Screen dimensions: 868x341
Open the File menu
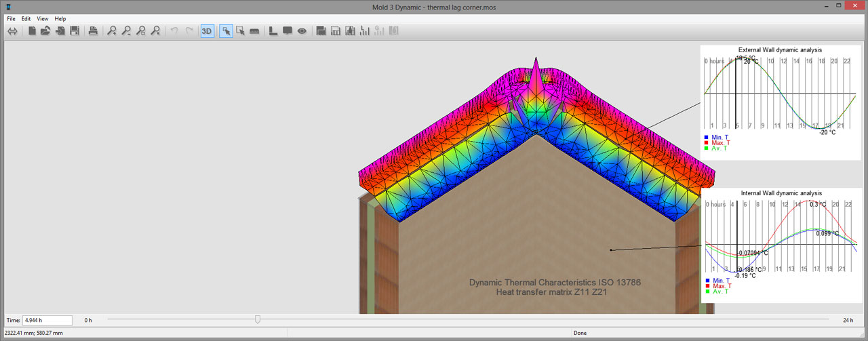pos(11,19)
